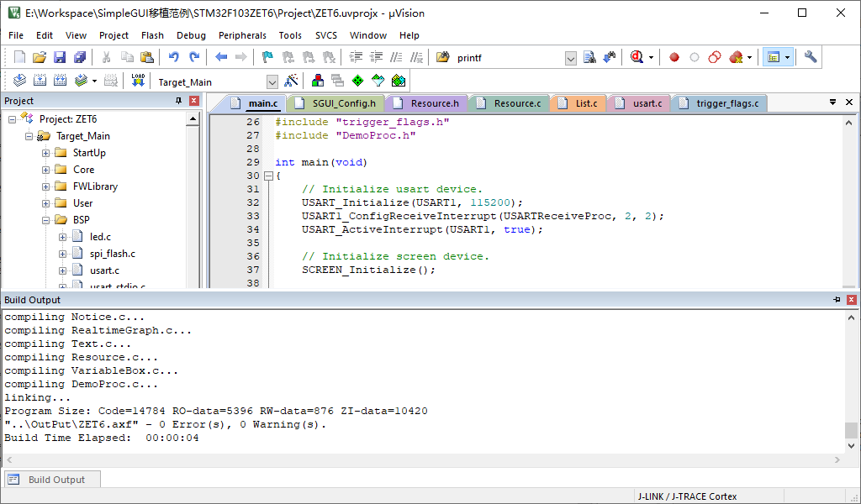Download code to flash with LOAD icon
This screenshot has width=861, height=504.
(x=138, y=81)
